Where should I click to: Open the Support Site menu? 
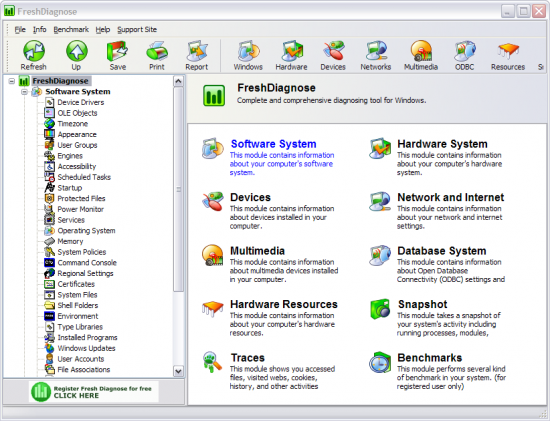137,29
